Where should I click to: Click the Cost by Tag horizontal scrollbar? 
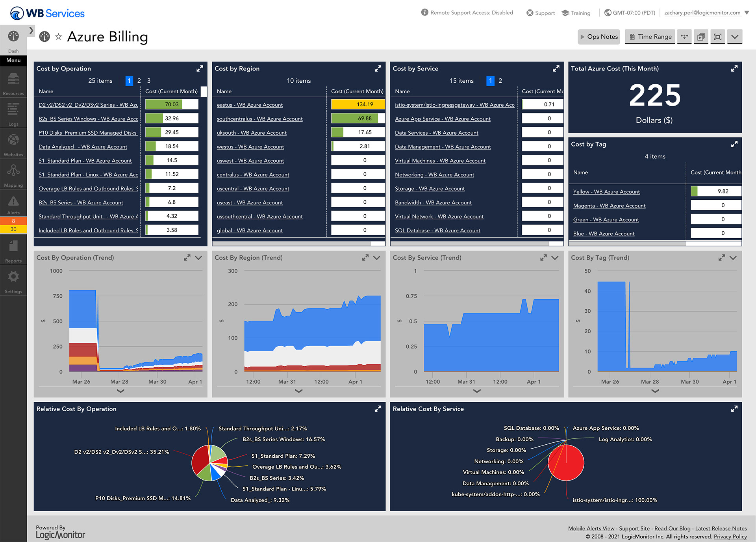pyautogui.click(x=627, y=243)
